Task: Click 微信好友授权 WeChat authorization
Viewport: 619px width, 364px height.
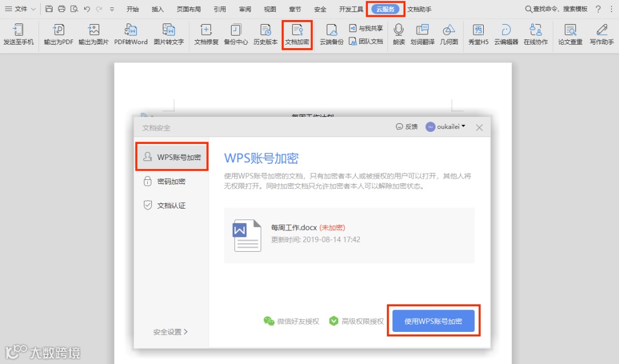Action: (x=291, y=321)
